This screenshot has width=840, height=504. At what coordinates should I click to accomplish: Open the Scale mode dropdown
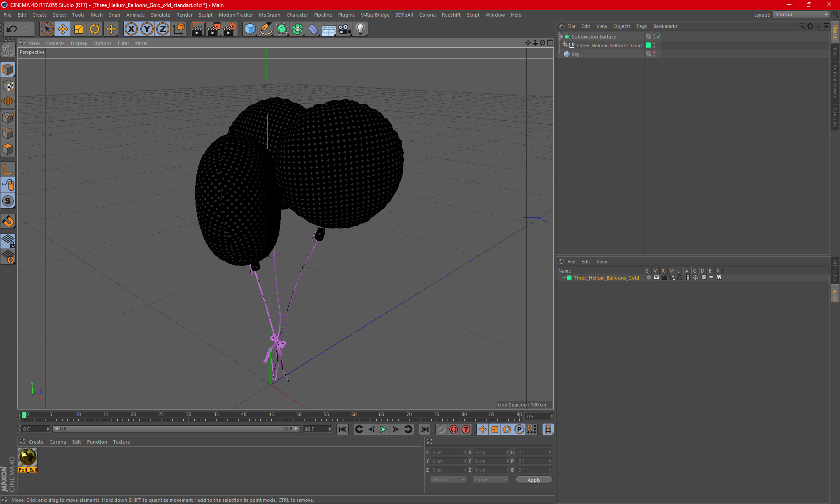pos(491,479)
